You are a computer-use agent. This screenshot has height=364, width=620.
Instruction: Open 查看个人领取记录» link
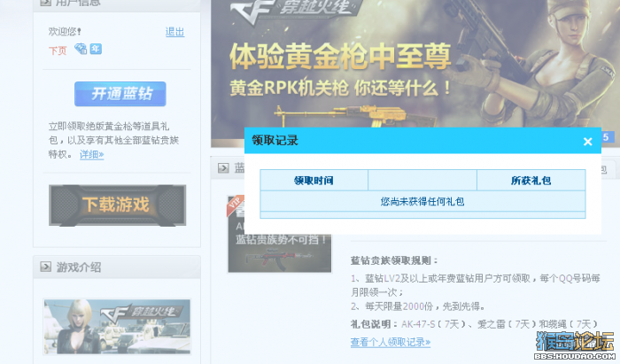pos(391,342)
